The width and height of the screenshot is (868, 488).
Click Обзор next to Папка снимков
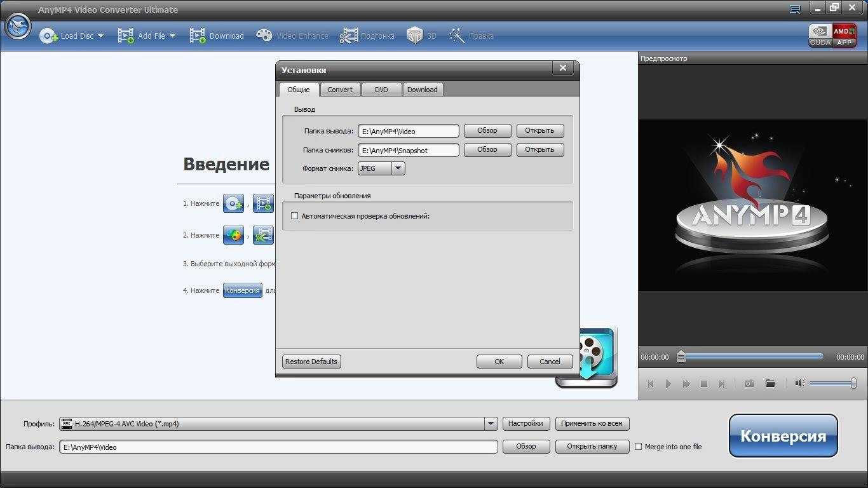[x=487, y=149]
